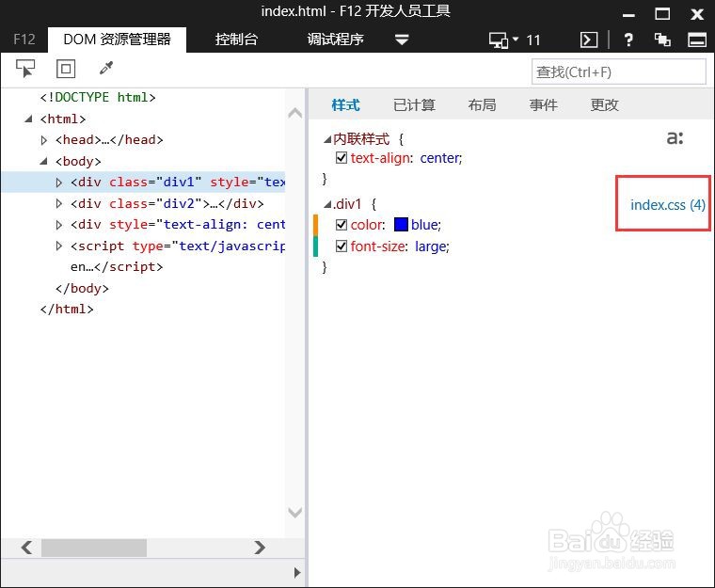Uncheck the color: blue property
The image size is (715, 588).
[342, 225]
